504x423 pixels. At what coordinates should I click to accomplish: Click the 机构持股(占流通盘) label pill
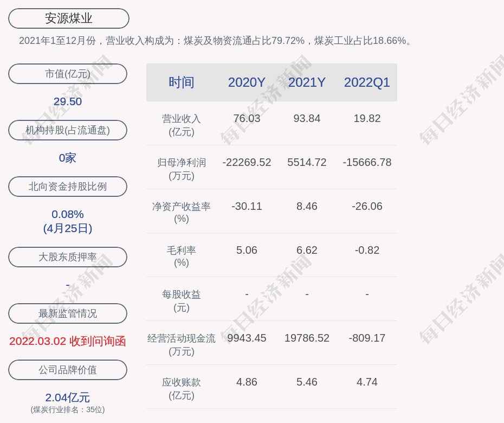click(x=68, y=130)
